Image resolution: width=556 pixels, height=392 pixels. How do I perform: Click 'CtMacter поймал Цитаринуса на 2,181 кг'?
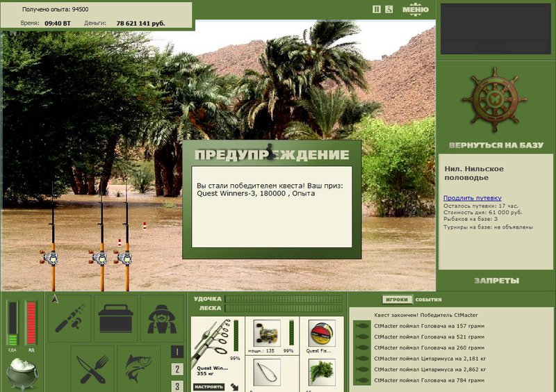430,359
